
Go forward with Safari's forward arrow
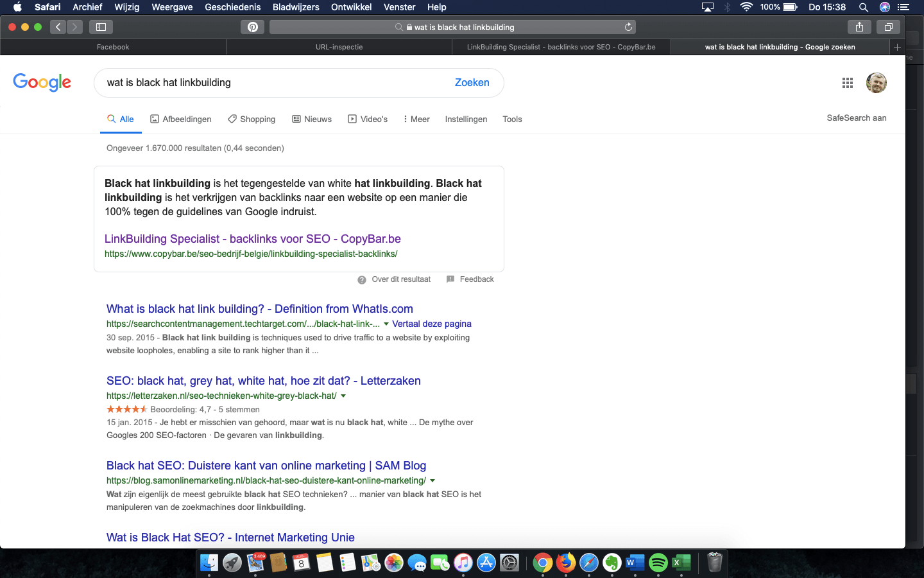(x=75, y=27)
